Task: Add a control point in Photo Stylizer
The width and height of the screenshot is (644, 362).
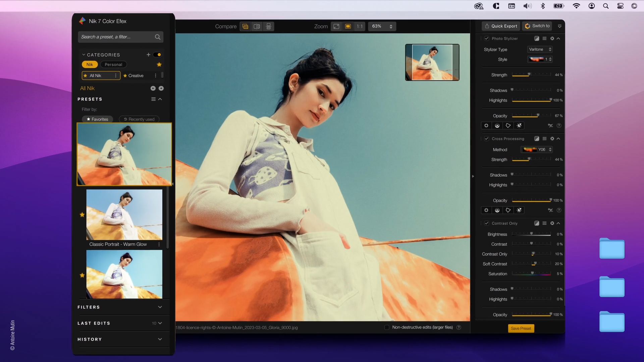Action: 486,126
